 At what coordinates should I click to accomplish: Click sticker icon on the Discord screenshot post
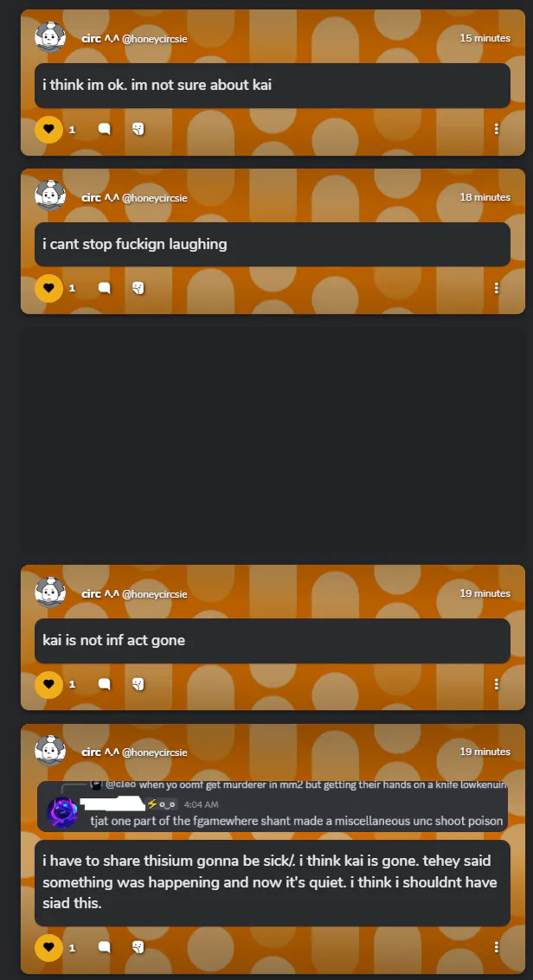coord(138,947)
